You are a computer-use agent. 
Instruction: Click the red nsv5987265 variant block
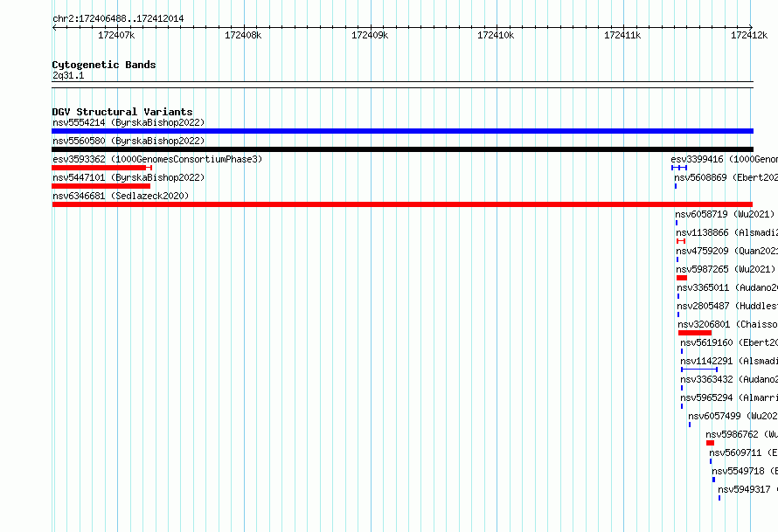click(x=682, y=278)
